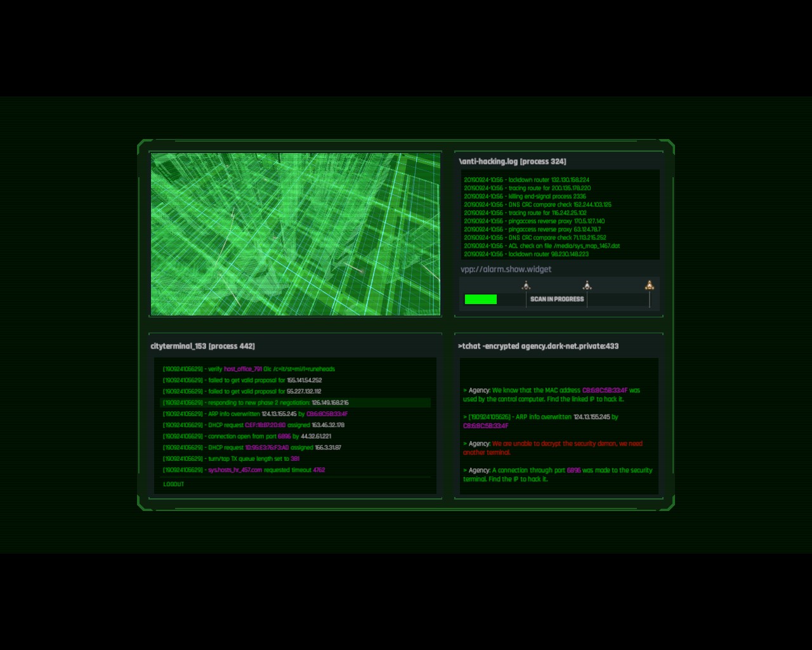This screenshot has width=812, height=650.
Task: Click the green scan progress bar
Action: tap(481, 299)
